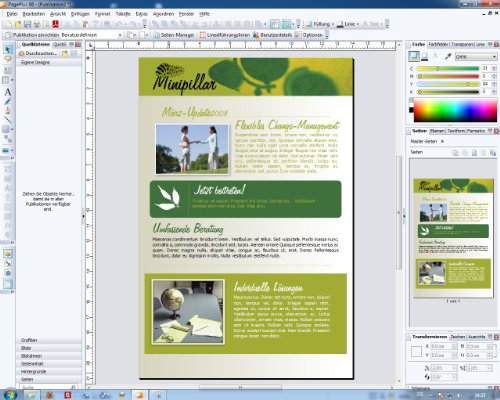Switch to the Farbfelder tab

coord(439,44)
